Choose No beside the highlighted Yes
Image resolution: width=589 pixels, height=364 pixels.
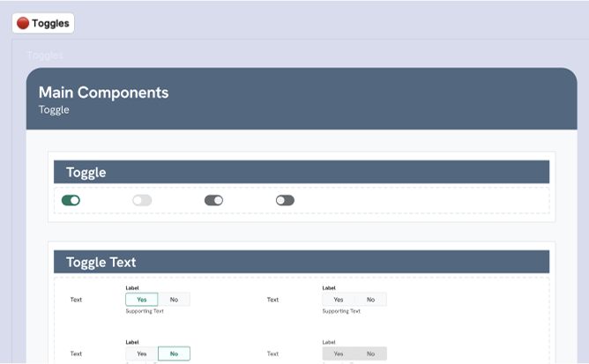(174, 300)
